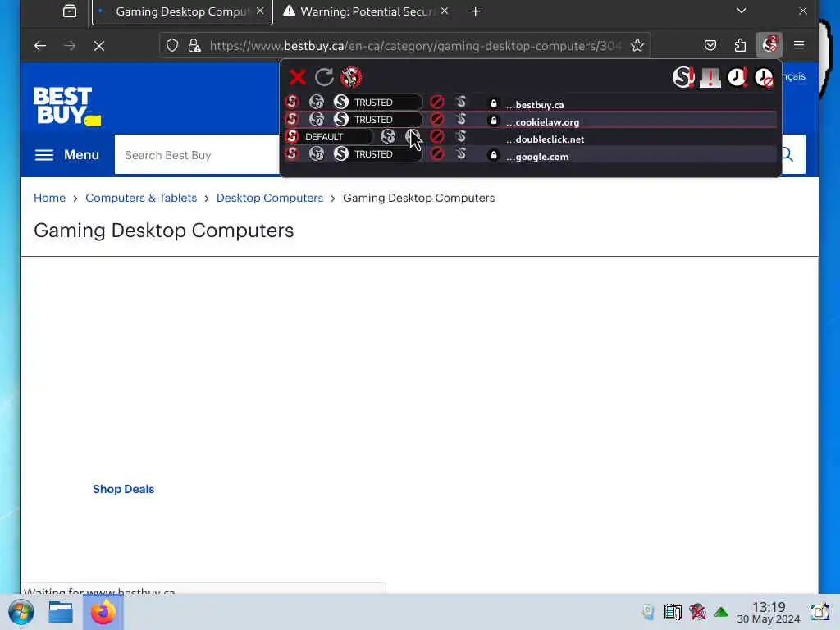Viewport: 840px width, 630px height.
Task: Mark google.com as Untrusted
Action: (x=436, y=153)
